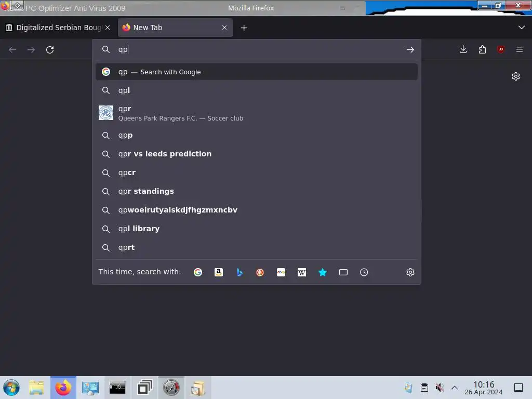This screenshot has height=399, width=532.
Task: Click the Firefox taskbar icon
Action: tap(63, 388)
